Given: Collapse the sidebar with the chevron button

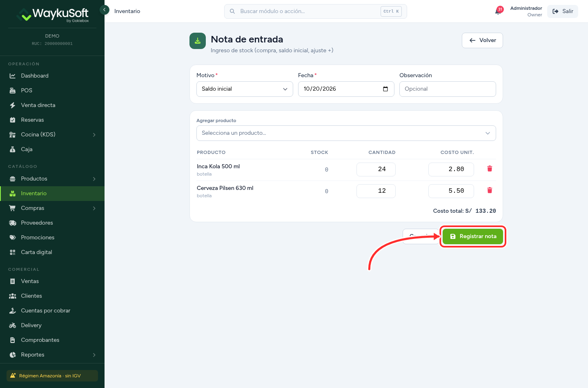Looking at the screenshot, I should point(105,9).
